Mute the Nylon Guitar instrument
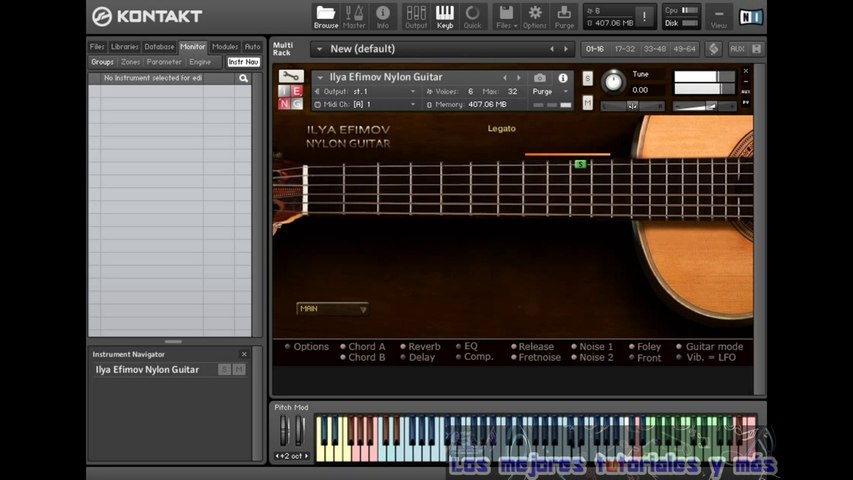Viewport: 853px width, 480px height. (587, 103)
